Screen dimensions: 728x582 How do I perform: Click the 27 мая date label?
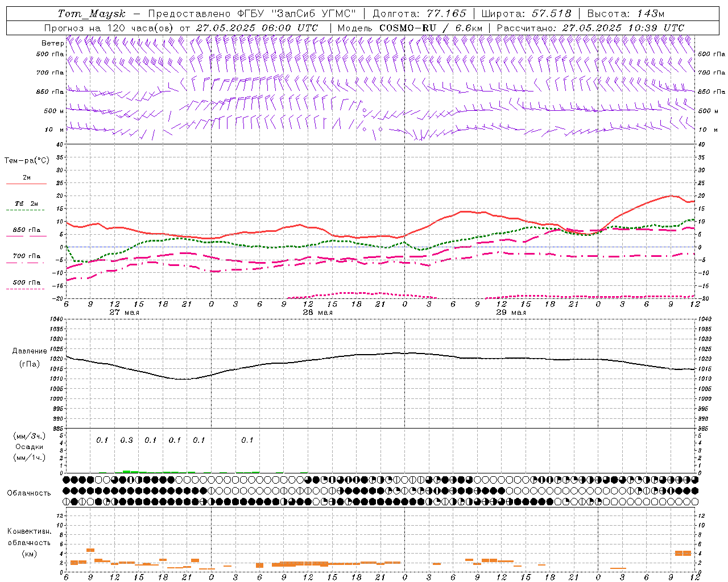click(124, 313)
